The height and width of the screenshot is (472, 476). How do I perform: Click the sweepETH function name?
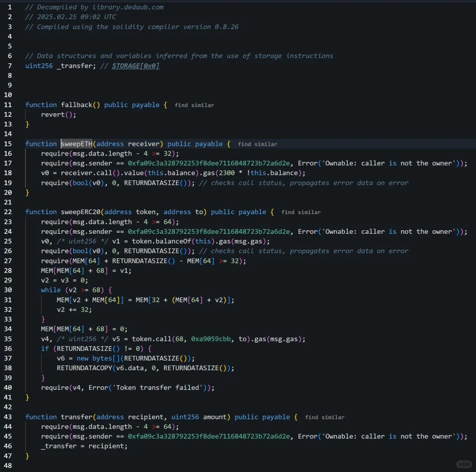(x=76, y=144)
